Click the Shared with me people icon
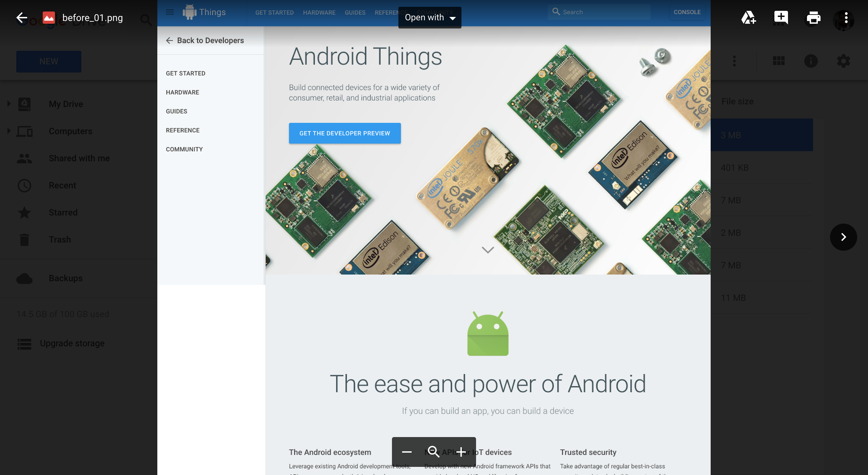The width and height of the screenshot is (868, 475). (x=24, y=158)
